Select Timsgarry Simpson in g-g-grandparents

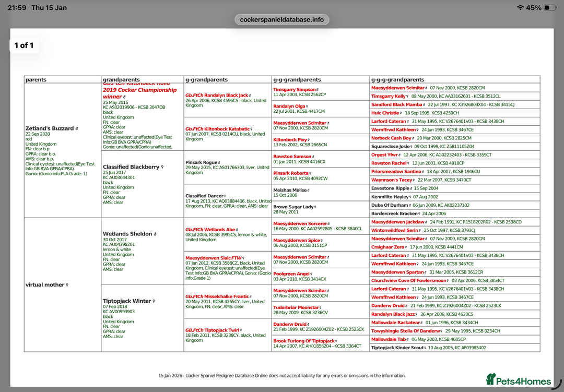[295, 90]
